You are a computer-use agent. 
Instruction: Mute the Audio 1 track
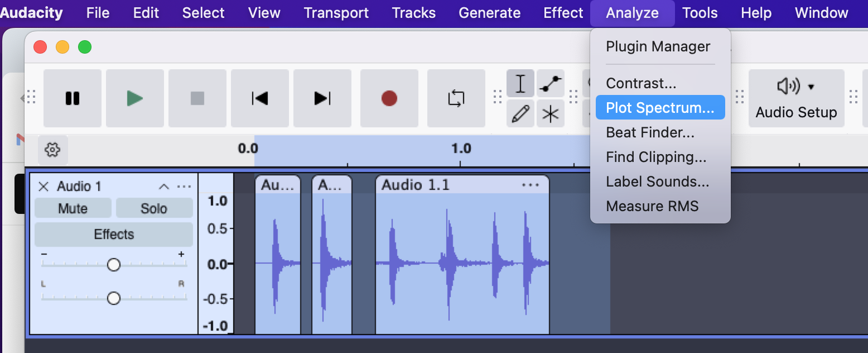[x=73, y=208]
